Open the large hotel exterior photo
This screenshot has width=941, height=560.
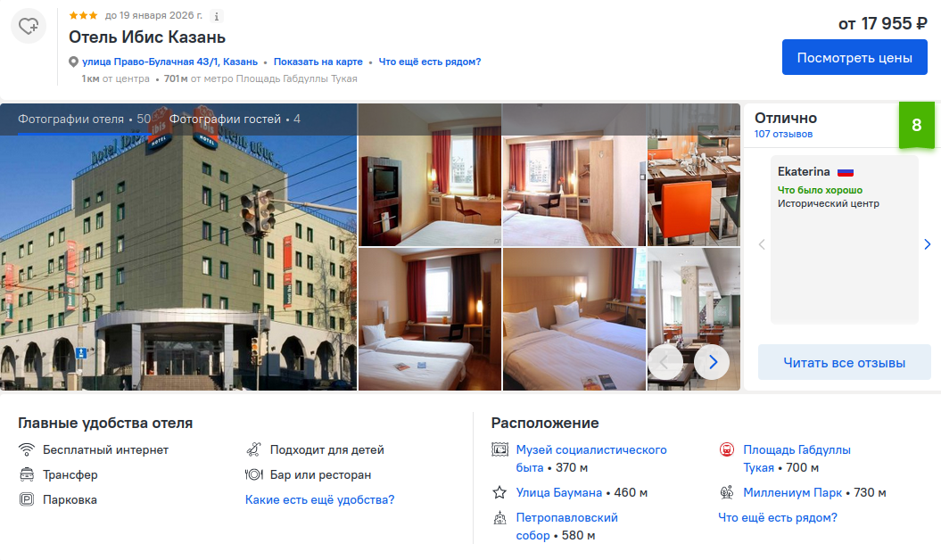coord(178,247)
